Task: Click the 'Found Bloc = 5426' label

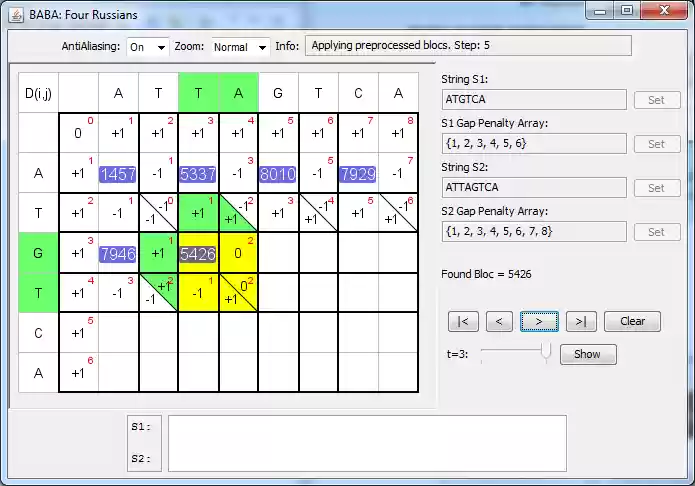Action: 486,274
